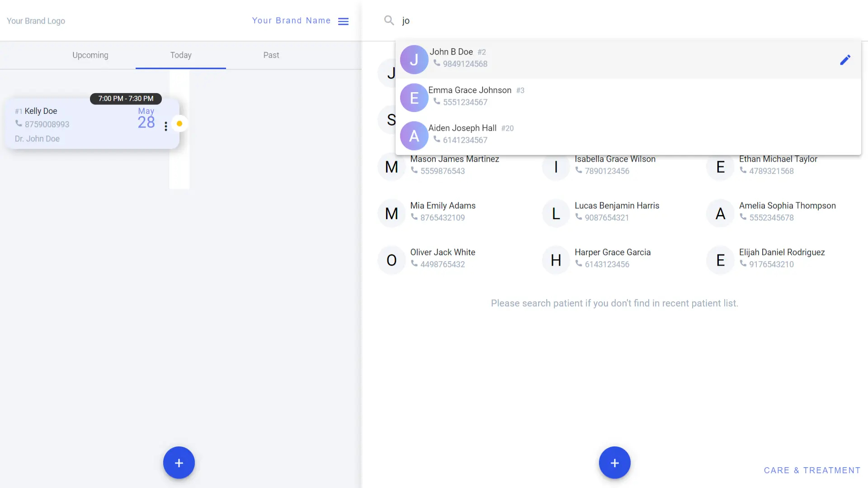Click the phone icon for Aiden Joseph Hall

point(436,140)
